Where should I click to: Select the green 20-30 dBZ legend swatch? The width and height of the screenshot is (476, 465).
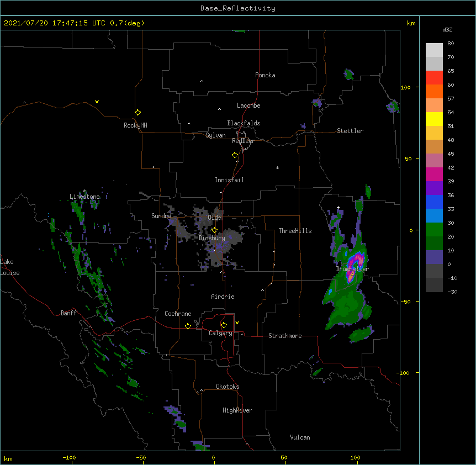tap(434, 230)
